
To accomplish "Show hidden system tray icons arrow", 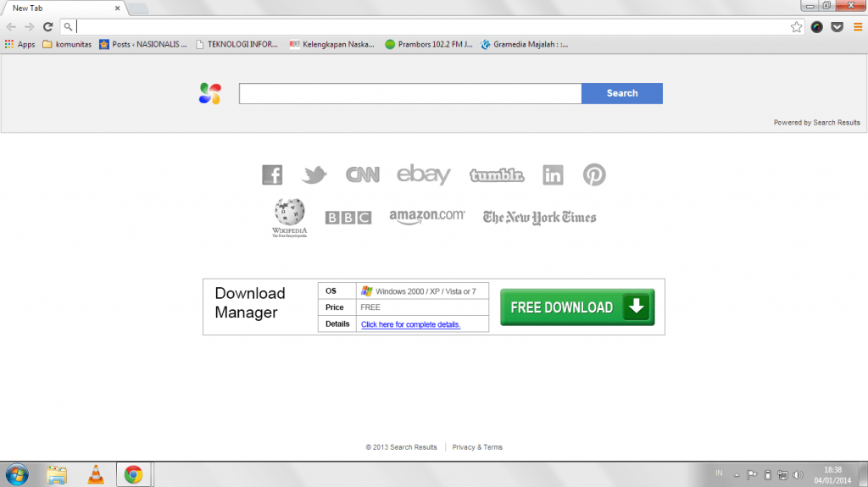I will pos(737,475).
